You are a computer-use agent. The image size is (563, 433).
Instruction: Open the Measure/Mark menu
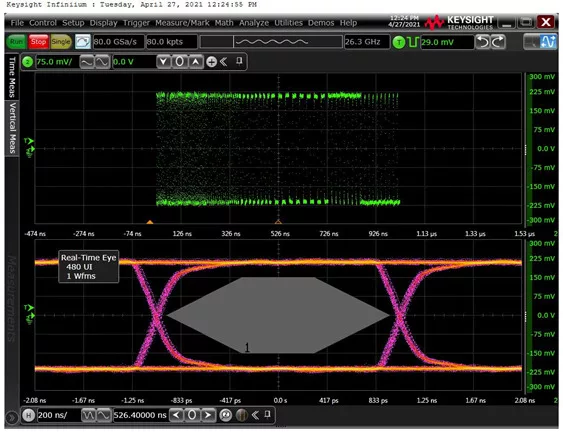[x=182, y=23]
